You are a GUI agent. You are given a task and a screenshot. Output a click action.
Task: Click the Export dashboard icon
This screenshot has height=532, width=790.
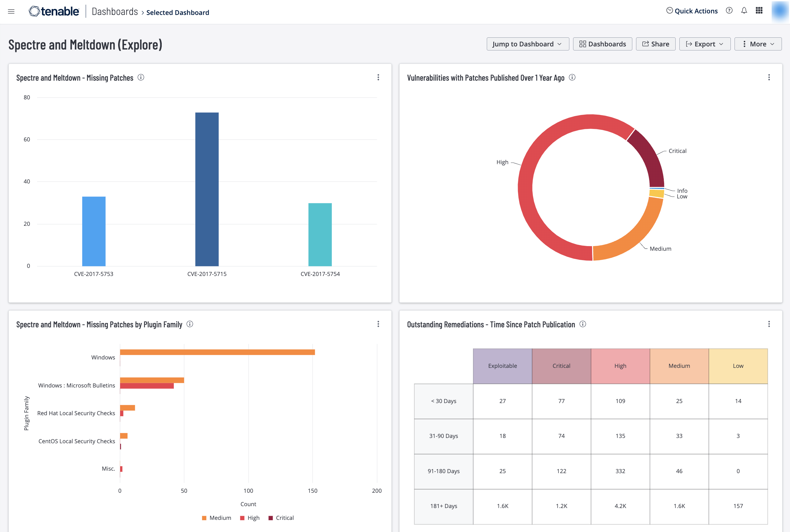point(704,44)
